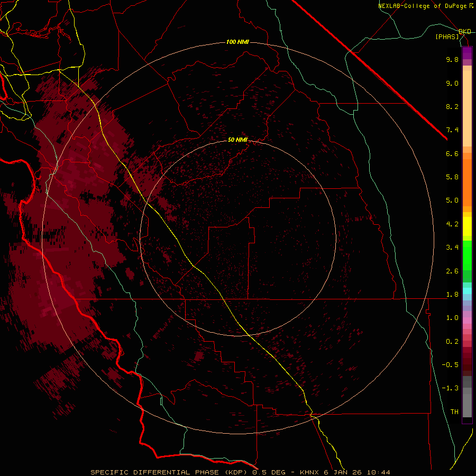Select the 5.8 color scale value

pyautogui.click(x=452, y=177)
